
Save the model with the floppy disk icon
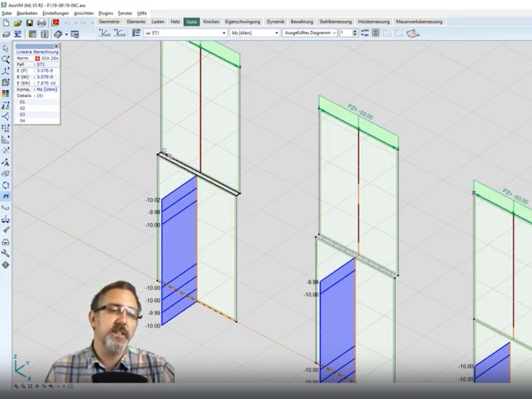29,23
